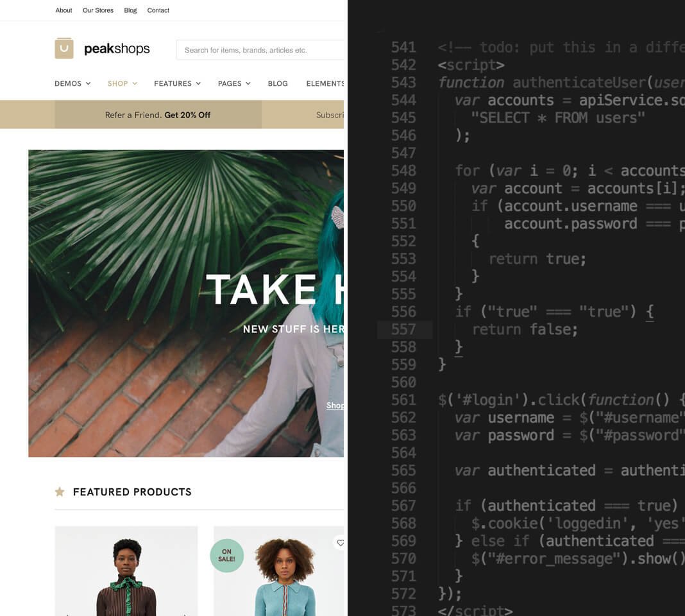This screenshot has width=685, height=616.
Task: Select BLOG in the main navigation
Action: 278,83
